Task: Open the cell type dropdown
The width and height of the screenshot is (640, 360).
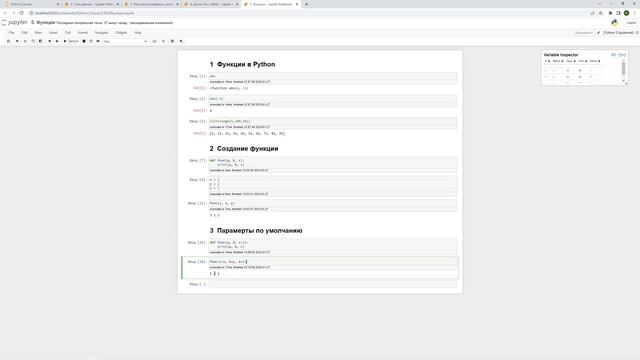Action: click(x=125, y=41)
